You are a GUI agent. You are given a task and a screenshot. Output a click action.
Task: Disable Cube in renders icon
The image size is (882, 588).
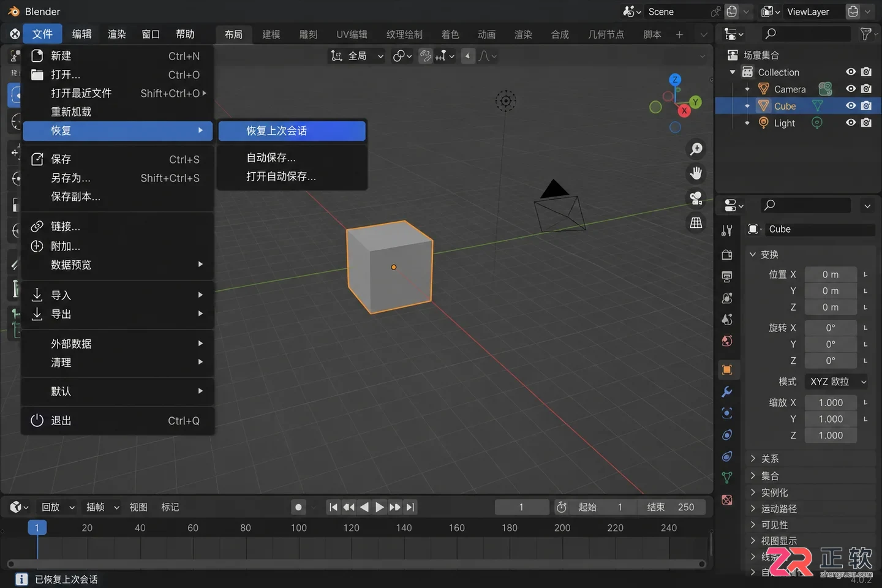[x=866, y=105]
